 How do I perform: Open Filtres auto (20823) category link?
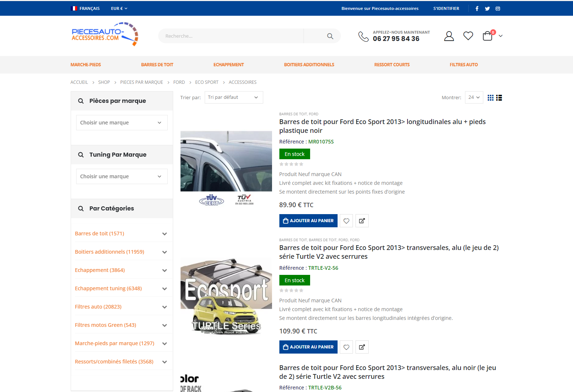[x=98, y=307]
